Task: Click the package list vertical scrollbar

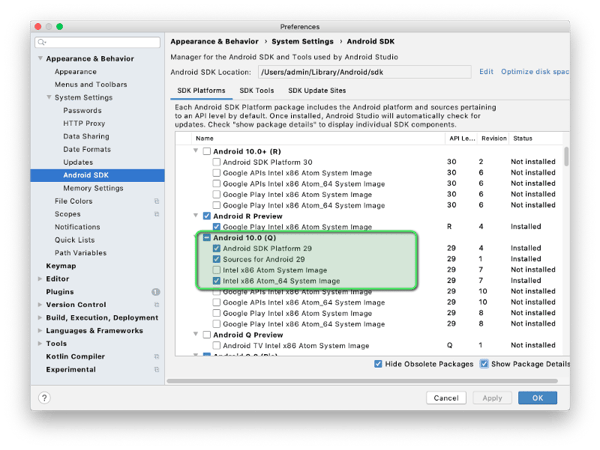Action: [x=566, y=157]
